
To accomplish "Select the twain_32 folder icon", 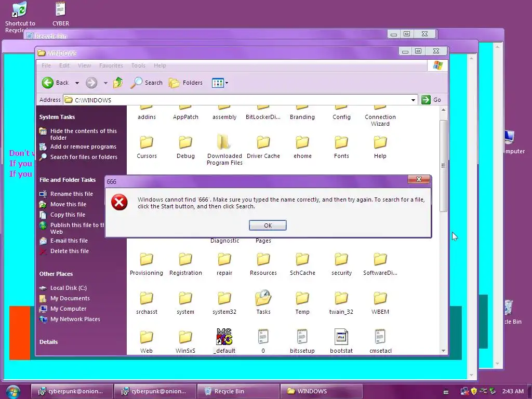I will coord(341,298).
